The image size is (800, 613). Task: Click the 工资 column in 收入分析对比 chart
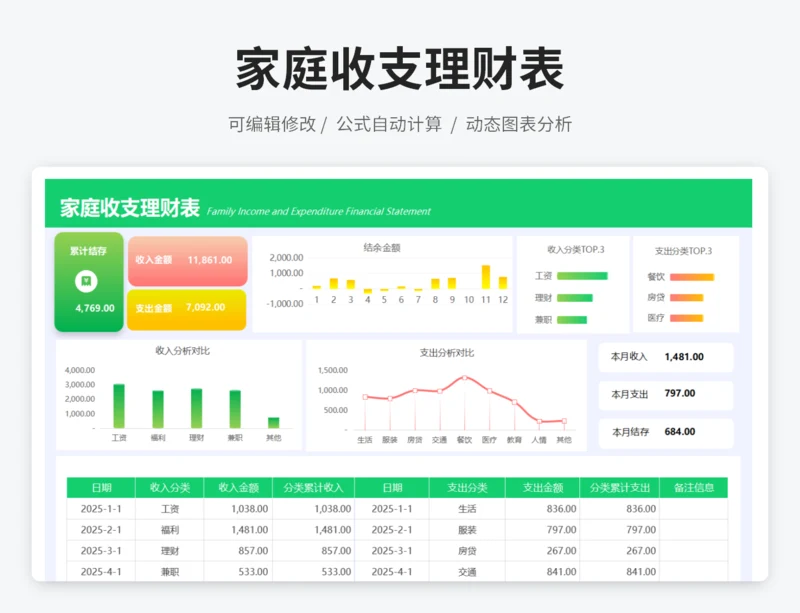coord(119,406)
